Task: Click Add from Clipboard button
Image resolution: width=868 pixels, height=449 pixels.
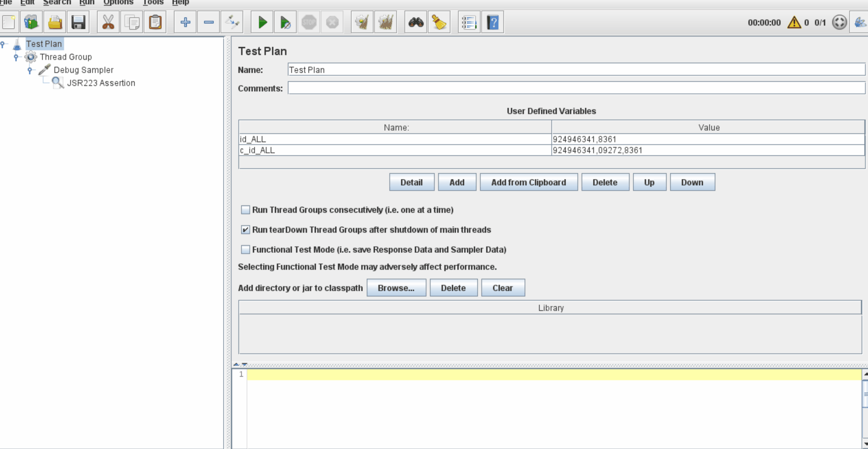Action: pyautogui.click(x=528, y=182)
